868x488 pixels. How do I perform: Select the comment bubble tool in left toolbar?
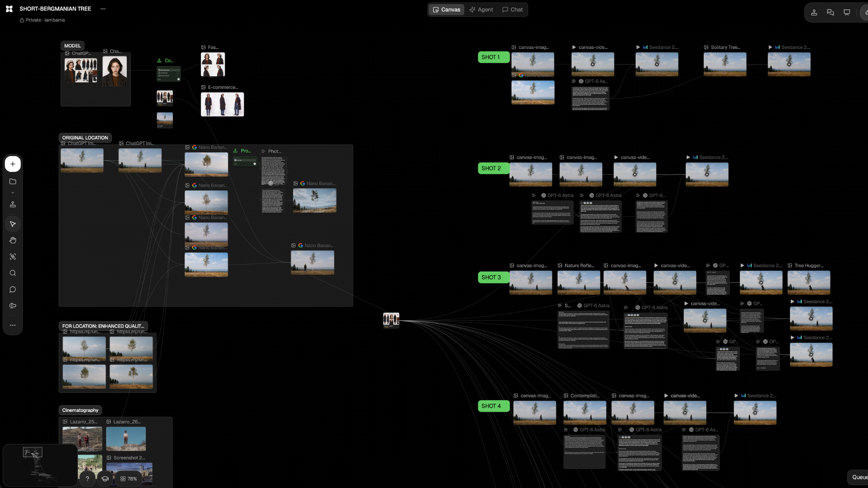[13, 290]
